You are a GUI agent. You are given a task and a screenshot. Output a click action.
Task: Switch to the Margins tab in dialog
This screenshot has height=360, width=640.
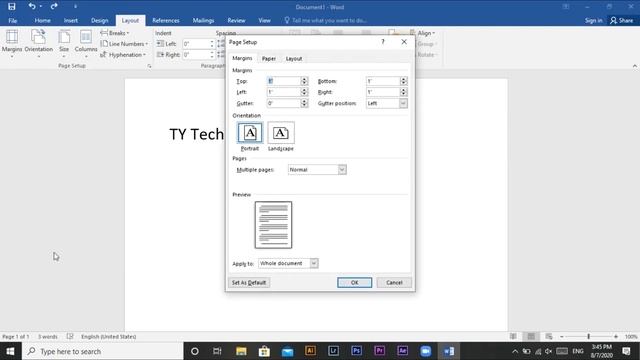(x=242, y=58)
